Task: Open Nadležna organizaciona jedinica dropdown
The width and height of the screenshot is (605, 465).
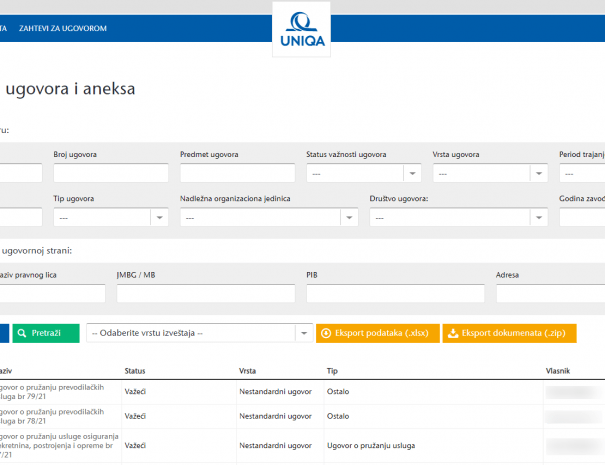Action: tap(268, 217)
